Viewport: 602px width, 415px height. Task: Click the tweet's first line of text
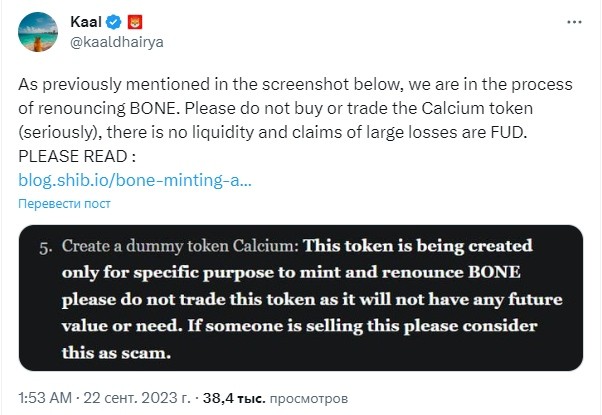295,85
